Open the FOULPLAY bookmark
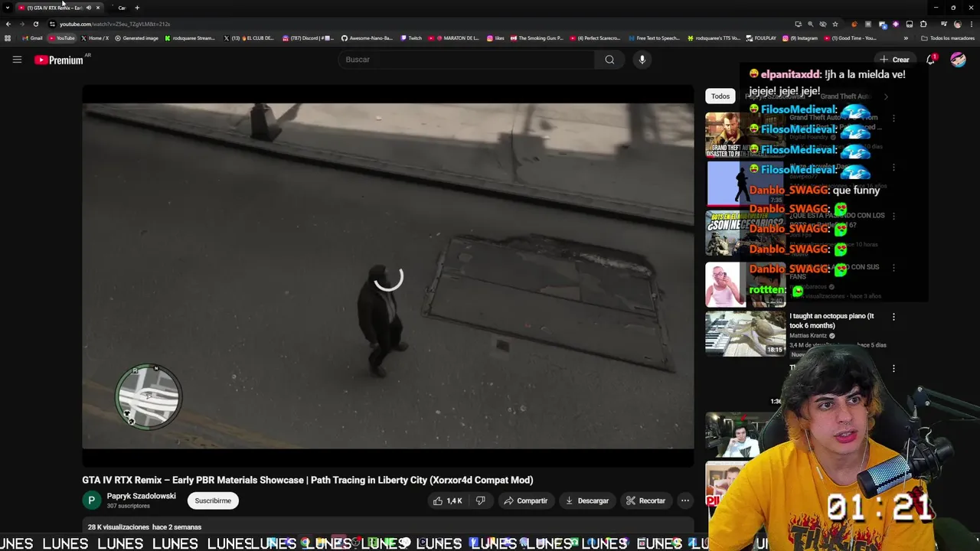980x551 pixels. [x=762, y=38]
